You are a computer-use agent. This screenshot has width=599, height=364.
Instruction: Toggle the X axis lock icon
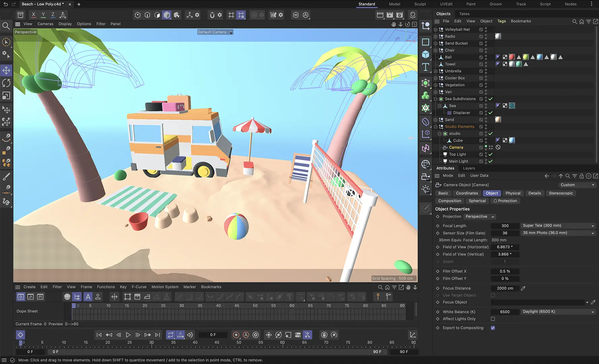(x=33, y=15)
